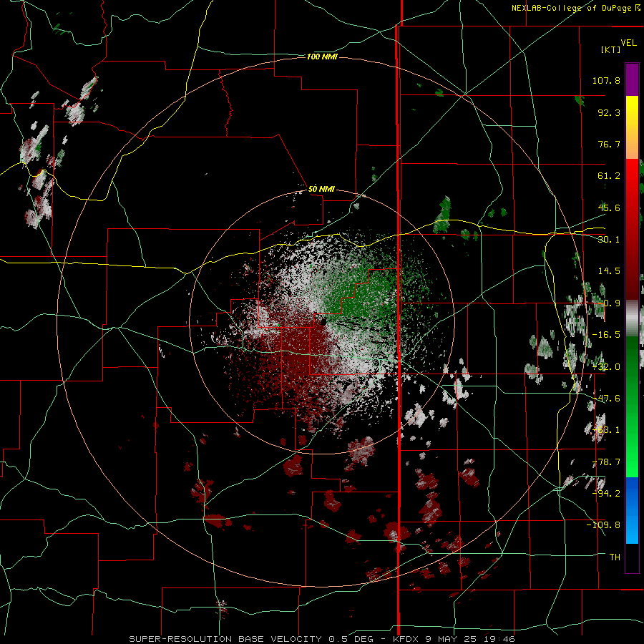Click the TH threshold label
The image size is (644, 644).
coord(615,557)
